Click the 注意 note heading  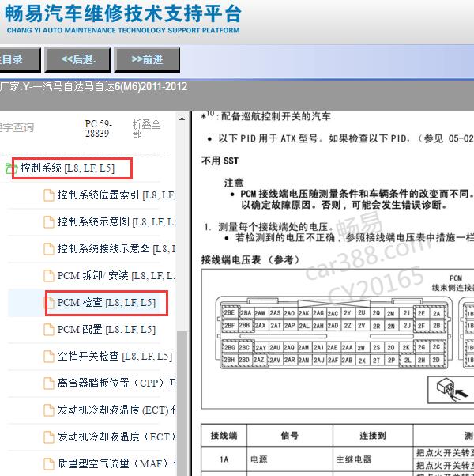tap(234, 183)
